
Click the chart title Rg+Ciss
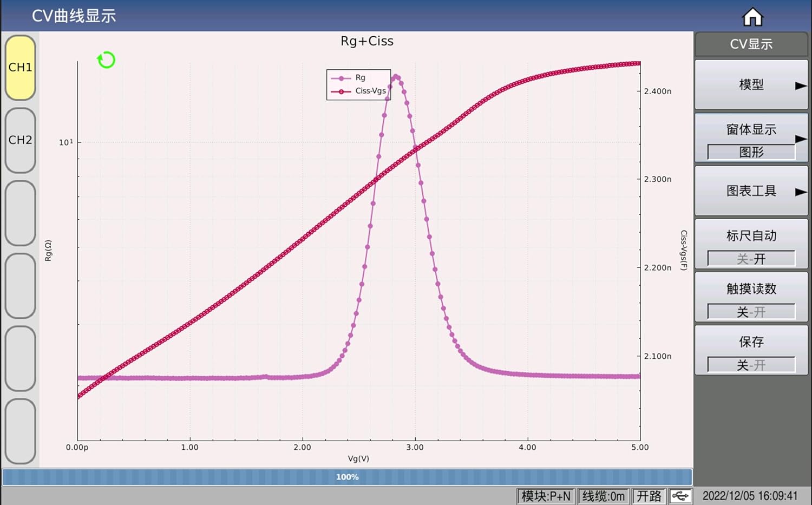pyautogui.click(x=366, y=41)
